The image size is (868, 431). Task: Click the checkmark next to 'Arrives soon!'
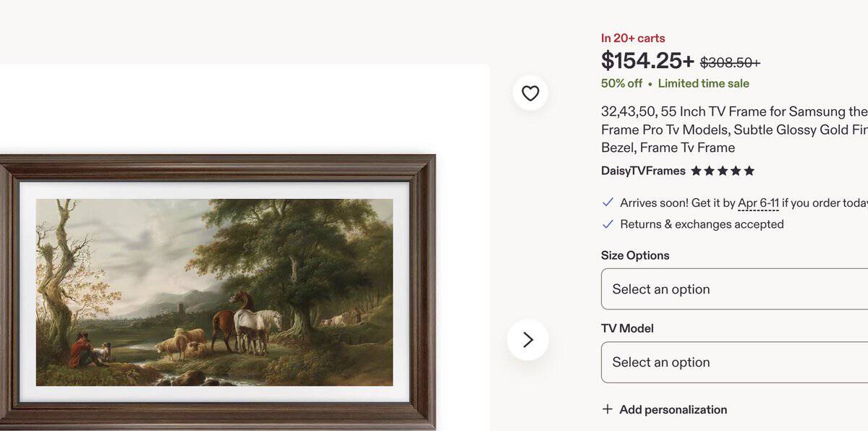608,202
